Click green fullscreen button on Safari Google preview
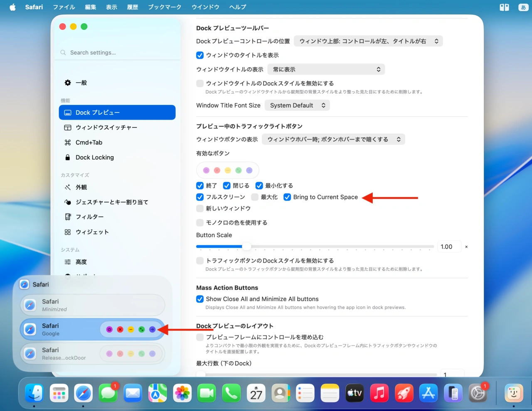 142,329
